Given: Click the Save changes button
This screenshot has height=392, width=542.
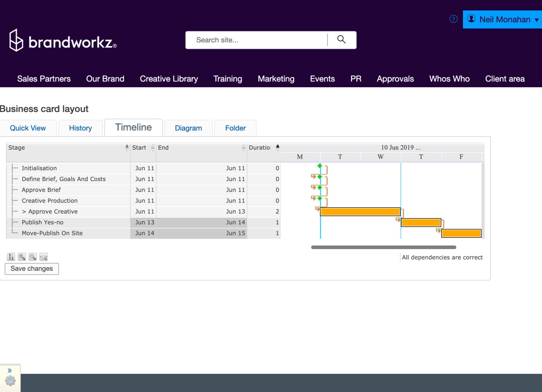Looking at the screenshot, I should pyautogui.click(x=32, y=269).
